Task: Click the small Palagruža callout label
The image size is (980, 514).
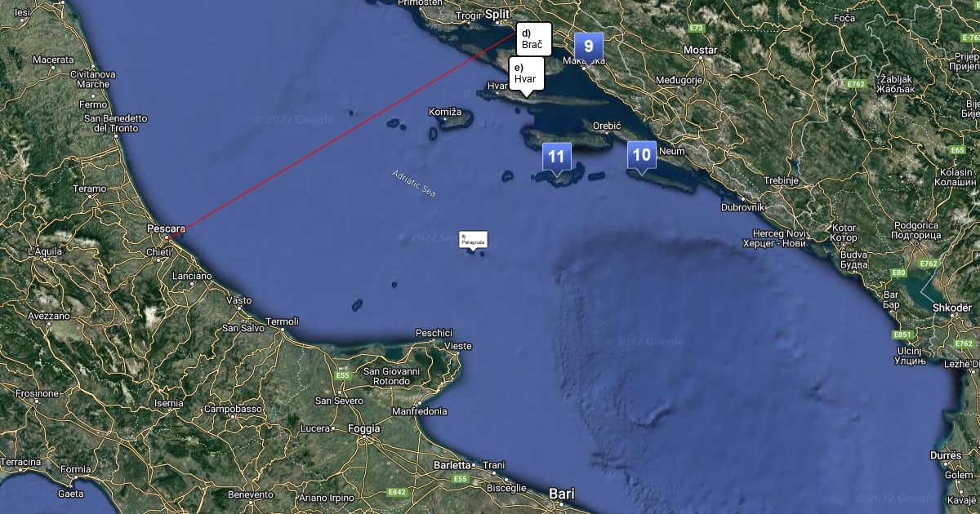Action: click(474, 239)
